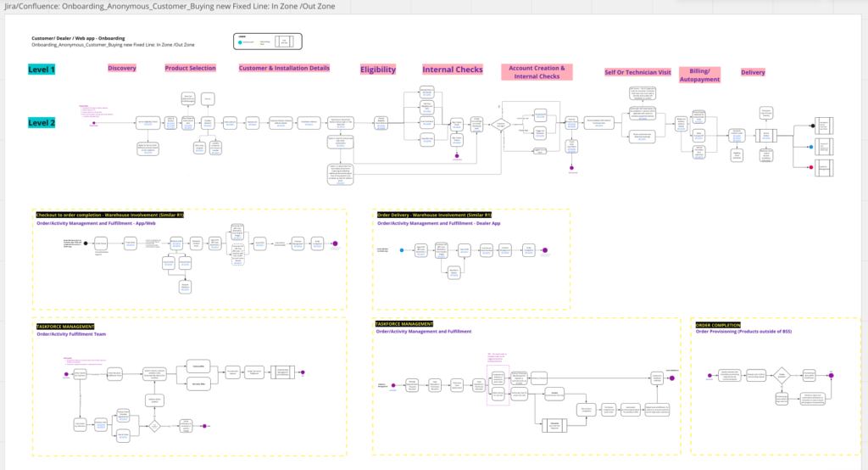Select the decision diamond under Account Creation
868x470 pixels.
(501, 126)
